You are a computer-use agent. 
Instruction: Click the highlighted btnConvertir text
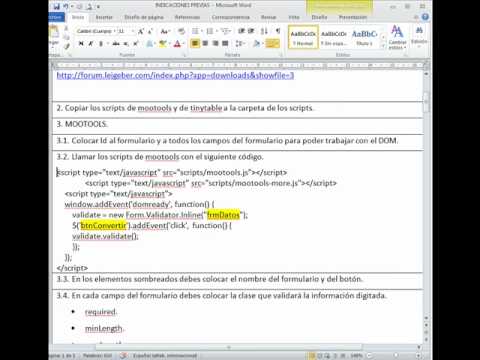coord(104,226)
